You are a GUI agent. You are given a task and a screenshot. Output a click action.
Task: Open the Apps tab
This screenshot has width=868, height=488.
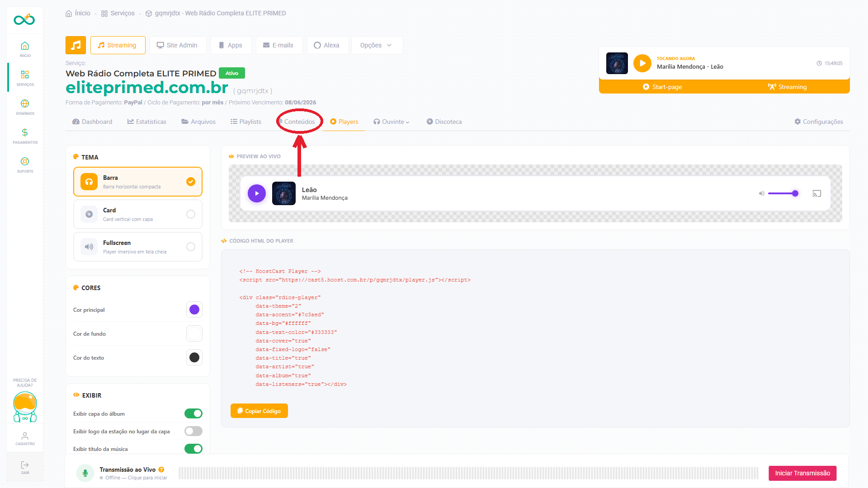pos(231,45)
